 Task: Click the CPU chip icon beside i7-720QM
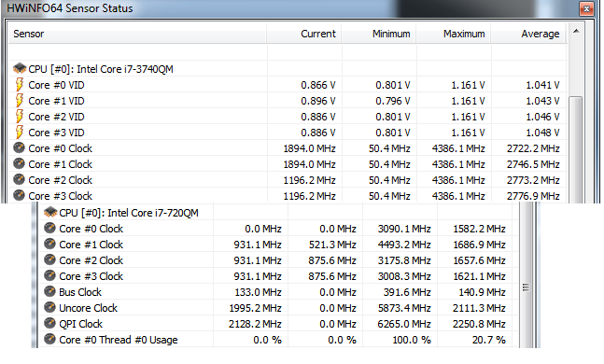pos(50,212)
